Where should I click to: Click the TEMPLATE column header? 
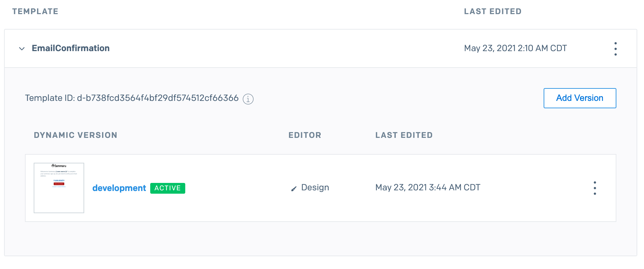[x=35, y=11]
